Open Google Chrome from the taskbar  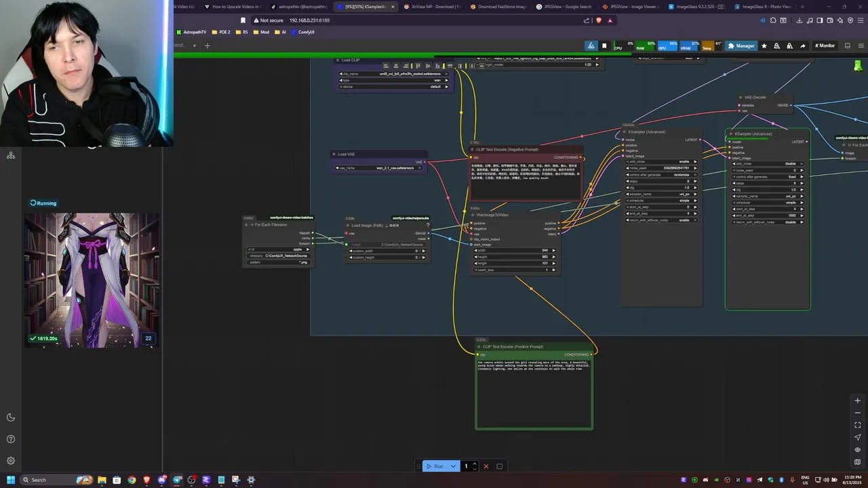pyautogui.click(x=132, y=480)
